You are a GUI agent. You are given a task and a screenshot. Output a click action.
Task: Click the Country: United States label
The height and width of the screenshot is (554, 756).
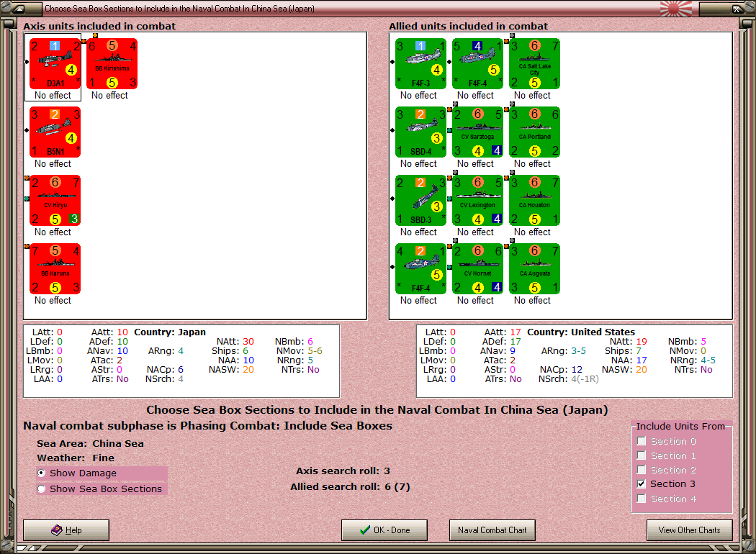581,332
